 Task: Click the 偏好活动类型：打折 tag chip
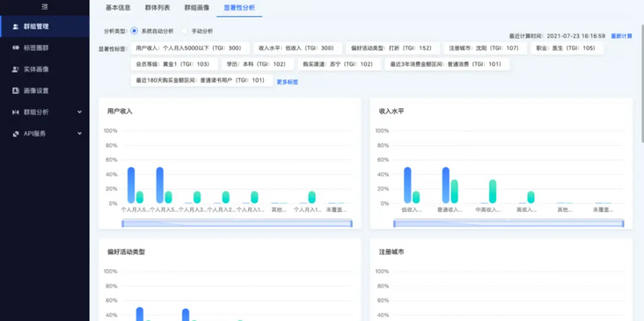(392, 48)
